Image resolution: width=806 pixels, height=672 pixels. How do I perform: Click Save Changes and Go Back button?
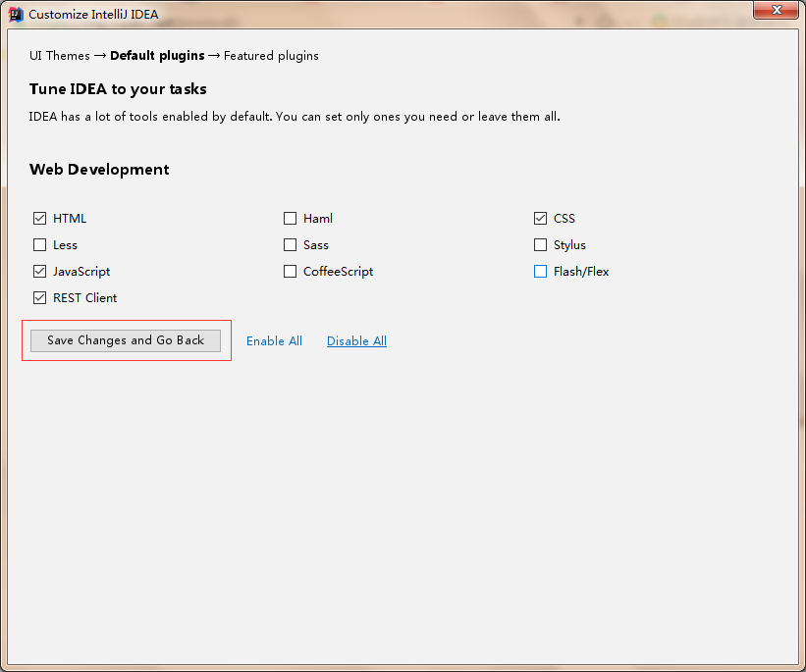tap(126, 340)
